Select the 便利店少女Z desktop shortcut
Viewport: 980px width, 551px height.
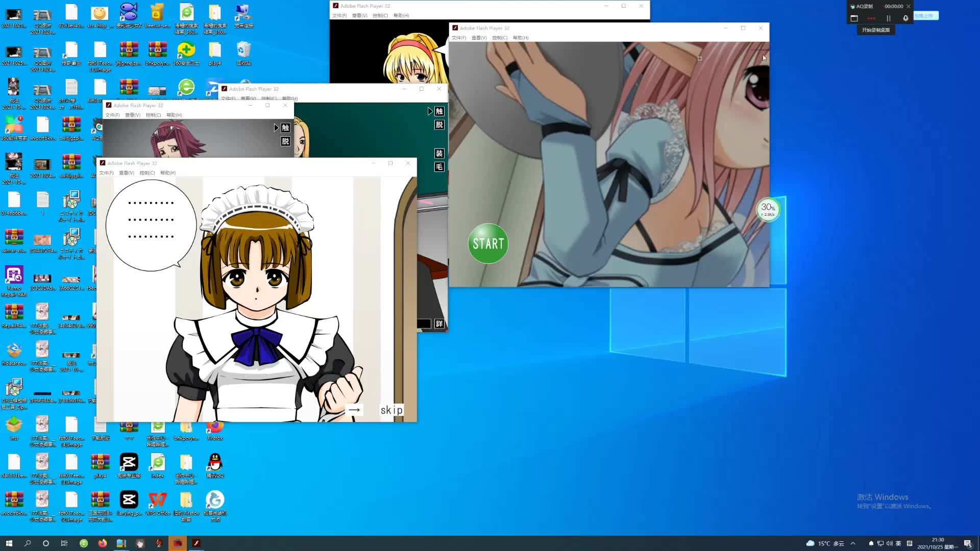pyautogui.click(x=129, y=16)
